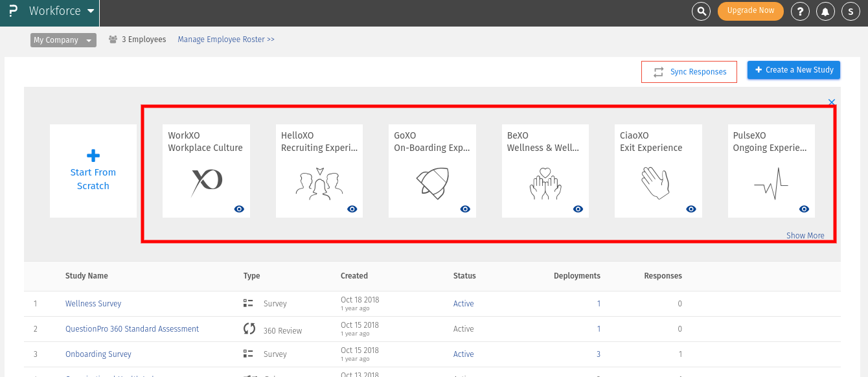
Task: Open Manage Employee Roster link
Action: pos(226,40)
